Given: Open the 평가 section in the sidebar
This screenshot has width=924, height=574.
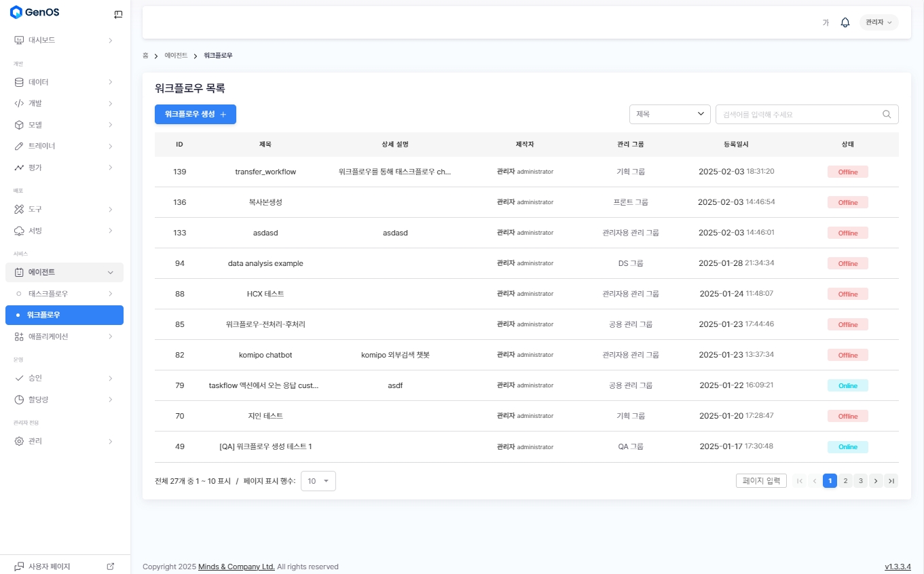Looking at the screenshot, I should pyautogui.click(x=64, y=168).
